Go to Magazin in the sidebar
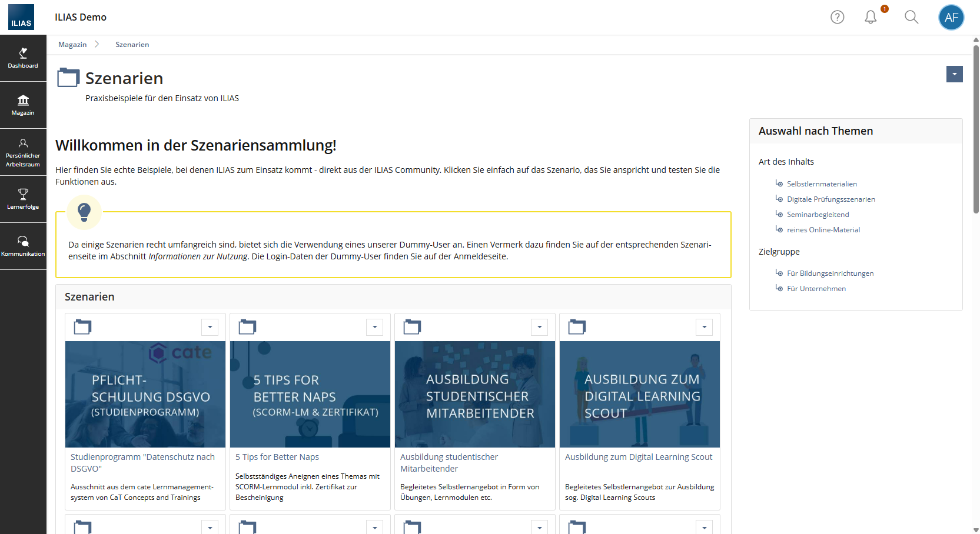 [23, 105]
